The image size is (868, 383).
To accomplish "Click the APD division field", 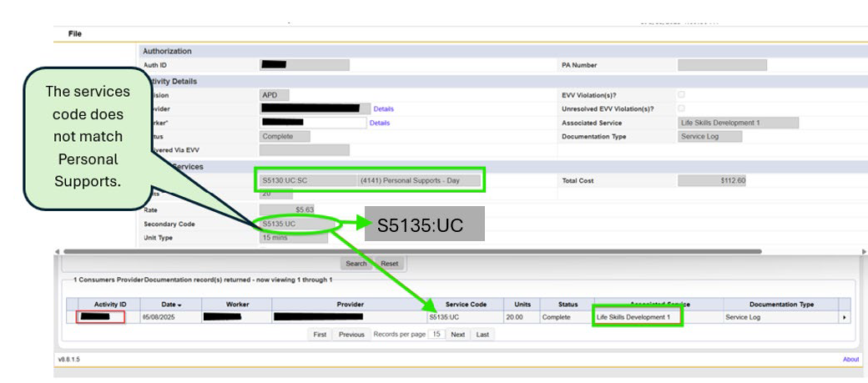I will [274, 94].
